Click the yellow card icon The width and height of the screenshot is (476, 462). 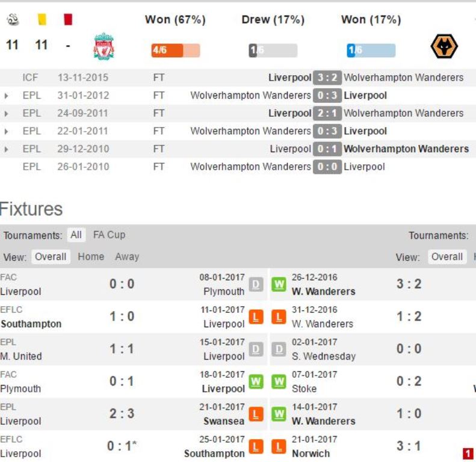coord(42,19)
